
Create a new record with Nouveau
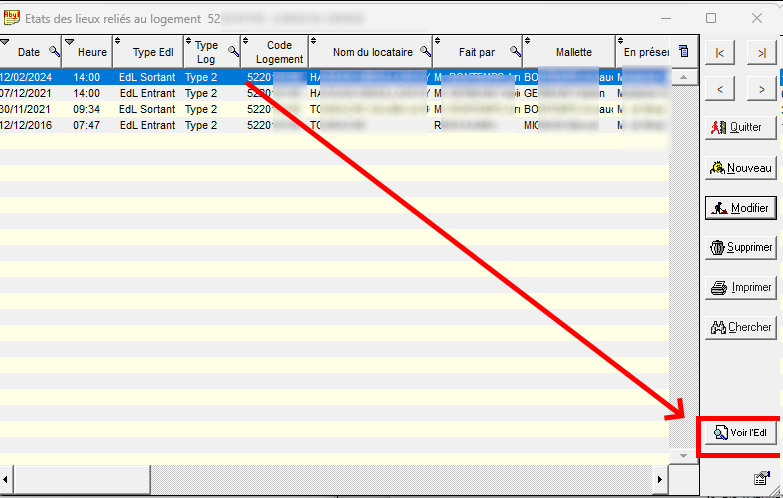(x=740, y=168)
